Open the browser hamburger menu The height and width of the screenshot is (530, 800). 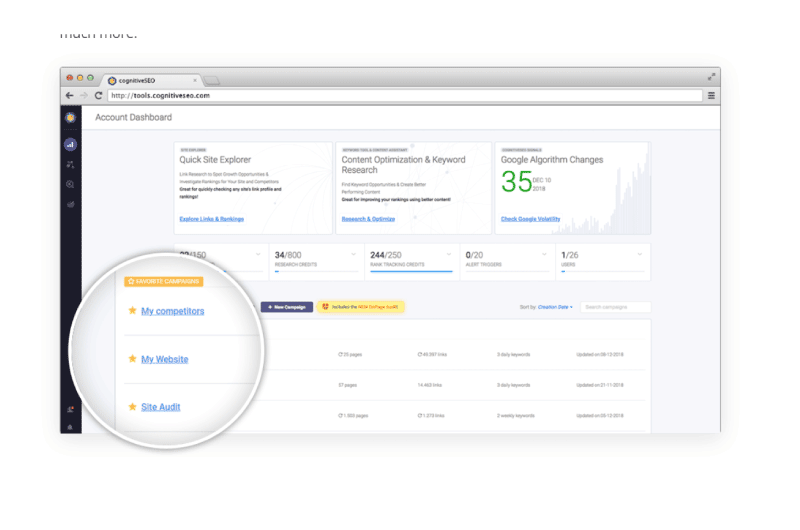pos(711,95)
